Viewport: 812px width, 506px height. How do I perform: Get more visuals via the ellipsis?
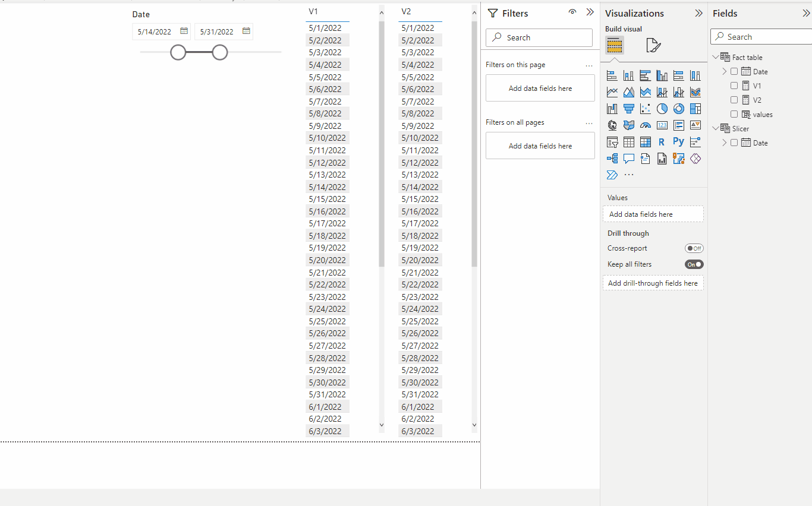629,175
